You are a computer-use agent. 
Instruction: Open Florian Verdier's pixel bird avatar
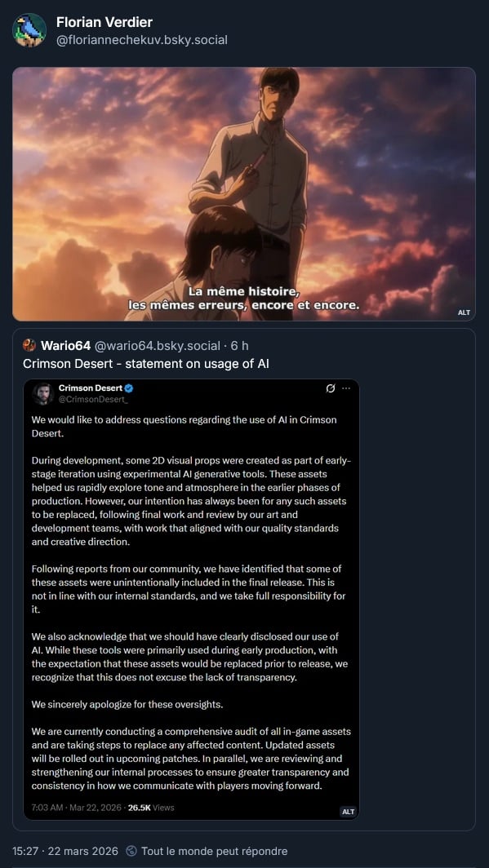click(29, 30)
